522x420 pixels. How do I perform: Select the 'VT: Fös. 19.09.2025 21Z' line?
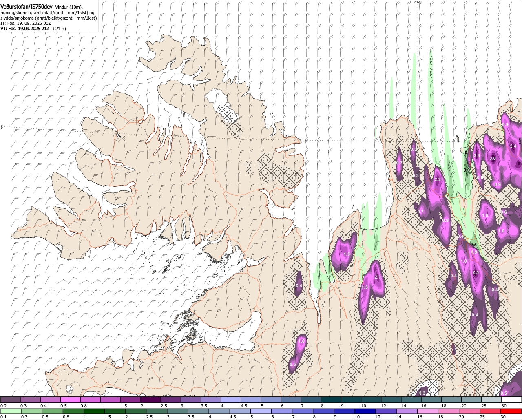[25, 29]
